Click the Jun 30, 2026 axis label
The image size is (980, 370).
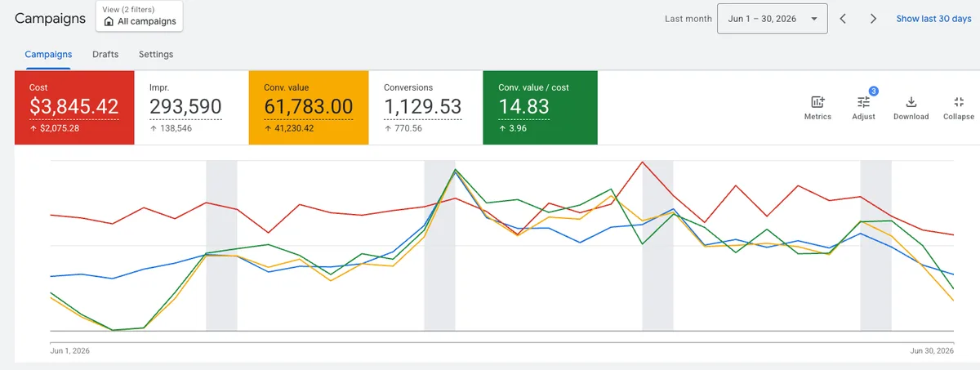pyautogui.click(x=933, y=350)
